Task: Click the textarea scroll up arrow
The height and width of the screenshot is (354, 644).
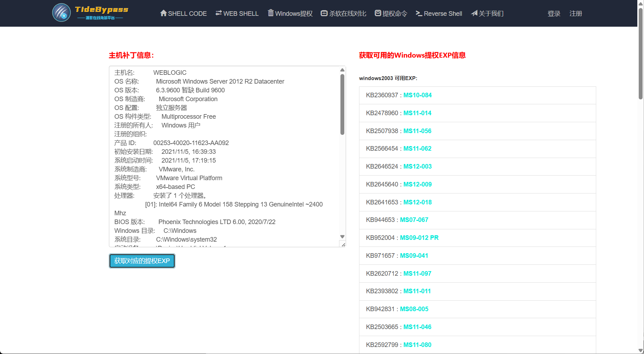Action: (342, 70)
